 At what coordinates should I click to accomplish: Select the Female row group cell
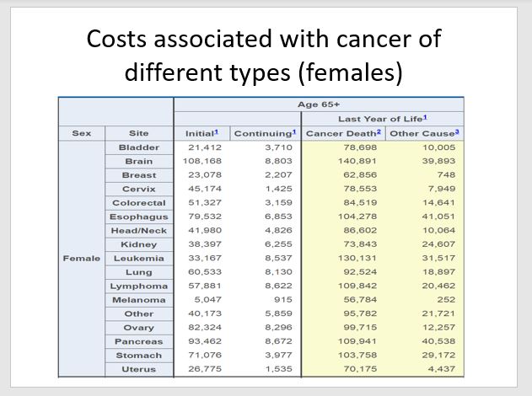click(82, 258)
